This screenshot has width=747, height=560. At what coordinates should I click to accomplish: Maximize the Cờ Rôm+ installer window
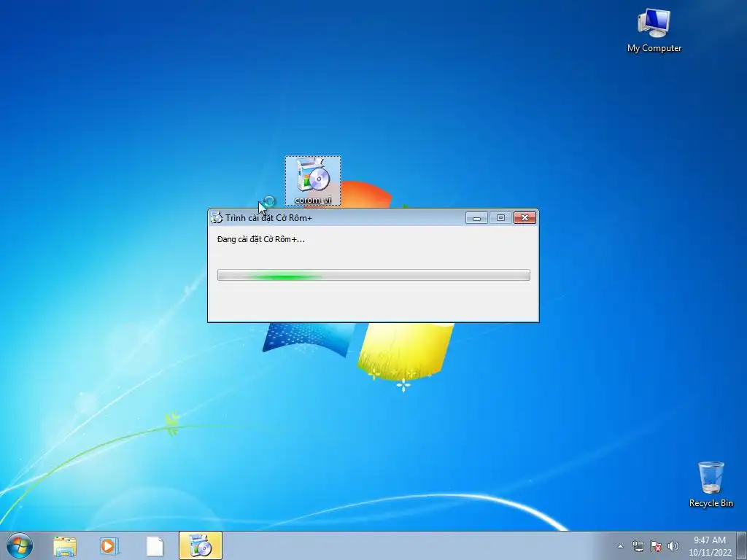point(500,217)
